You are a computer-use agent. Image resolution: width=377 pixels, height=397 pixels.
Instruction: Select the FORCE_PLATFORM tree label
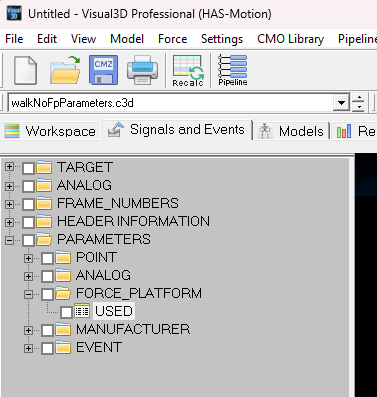click(x=139, y=293)
